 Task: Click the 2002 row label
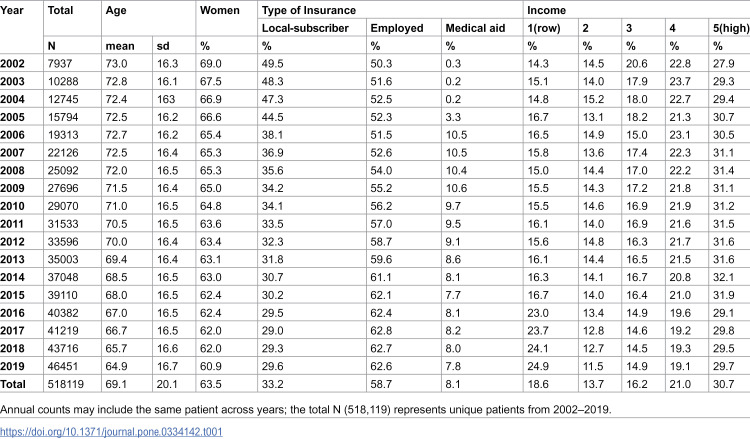tap(12, 64)
